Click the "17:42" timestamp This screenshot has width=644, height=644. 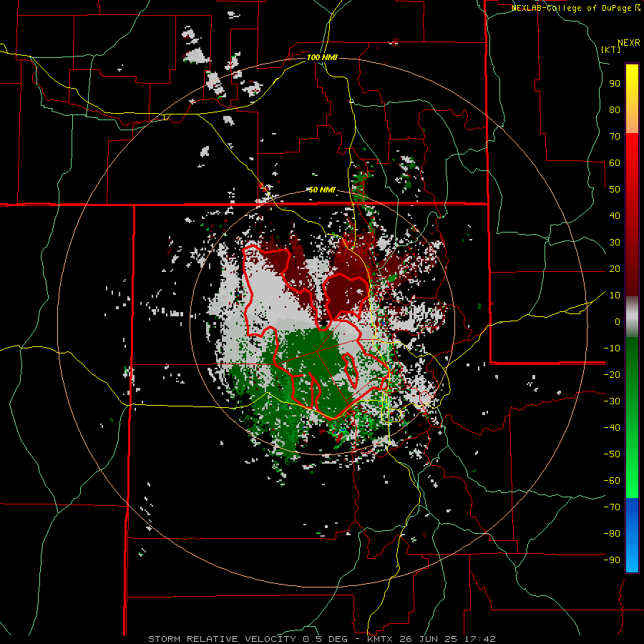pos(481,639)
